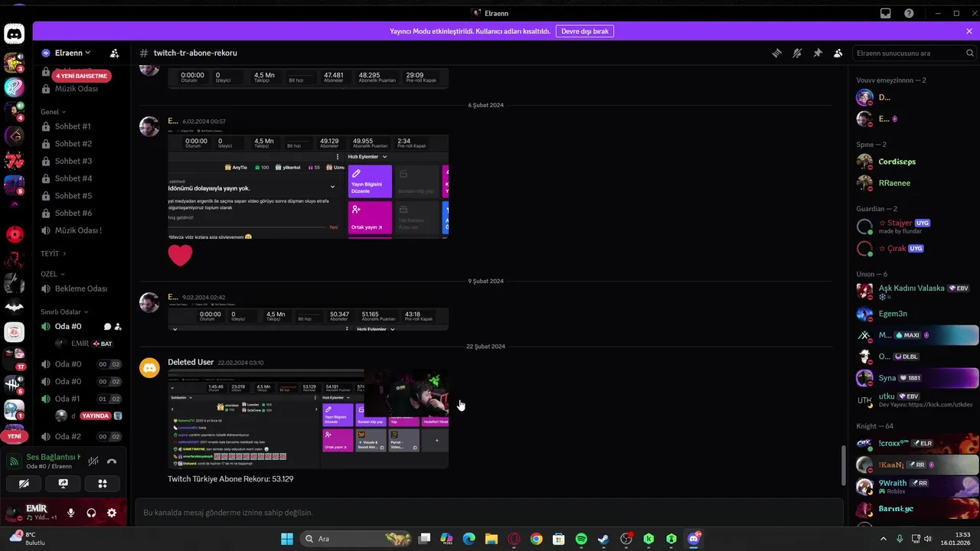This screenshot has width=980, height=551.
Task: Open screenshot attachment from 6.02.2024 message
Action: pos(308,184)
